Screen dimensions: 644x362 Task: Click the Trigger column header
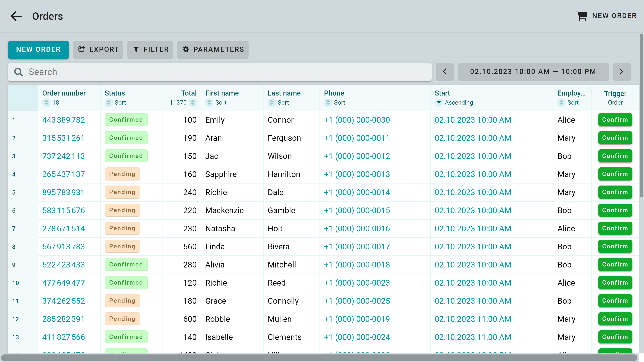(615, 98)
